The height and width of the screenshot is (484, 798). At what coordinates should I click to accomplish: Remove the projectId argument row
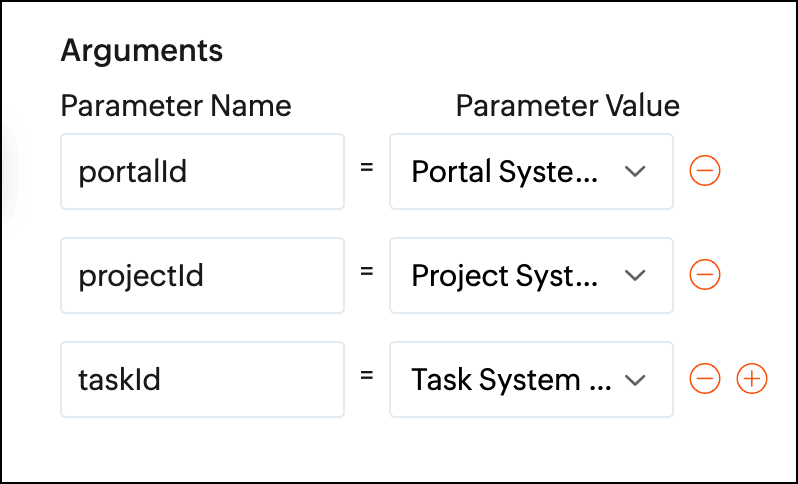pyautogui.click(x=705, y=275)
